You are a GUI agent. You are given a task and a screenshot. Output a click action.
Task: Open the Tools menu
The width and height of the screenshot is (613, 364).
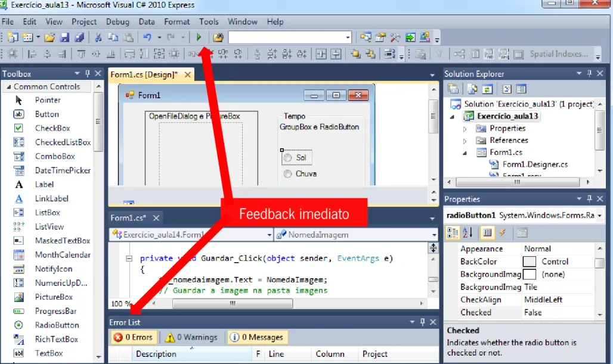(x=209, y=22)
